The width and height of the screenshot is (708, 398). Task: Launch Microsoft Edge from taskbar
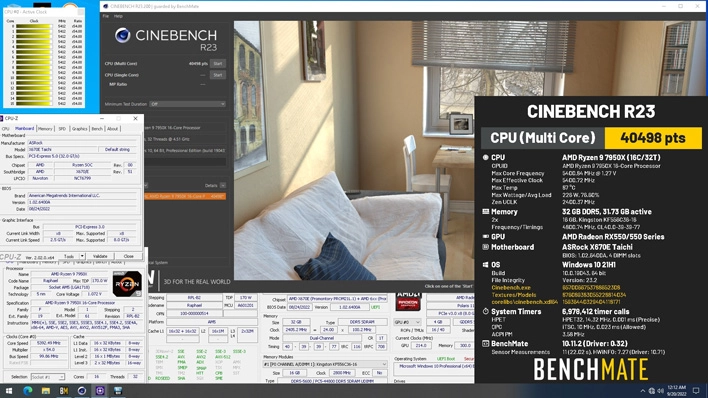pyautogui.click(x=28, y=391)
